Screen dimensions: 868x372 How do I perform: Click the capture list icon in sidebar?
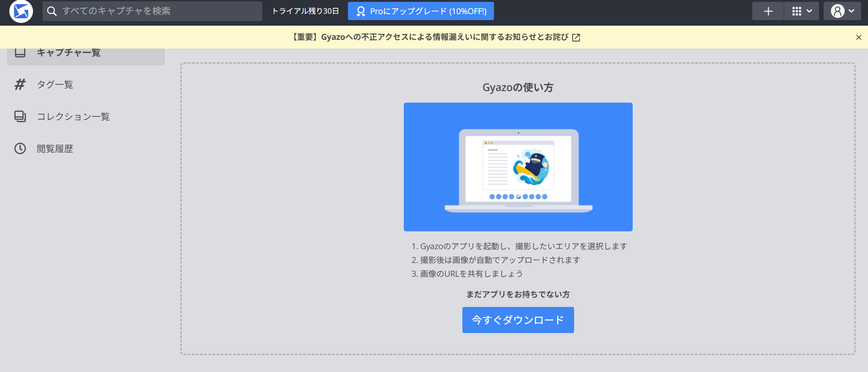pos(20,52)
